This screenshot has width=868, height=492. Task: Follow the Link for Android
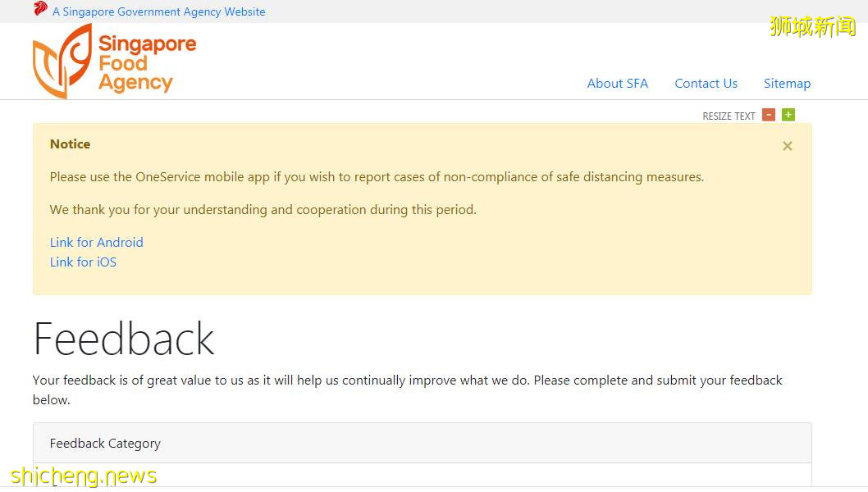click(96, 243)
